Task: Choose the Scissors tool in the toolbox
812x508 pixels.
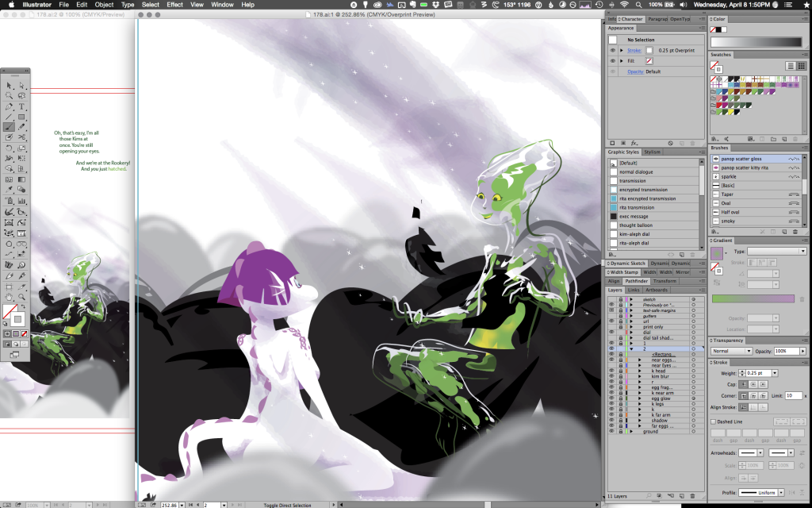Action: (22, 137)
